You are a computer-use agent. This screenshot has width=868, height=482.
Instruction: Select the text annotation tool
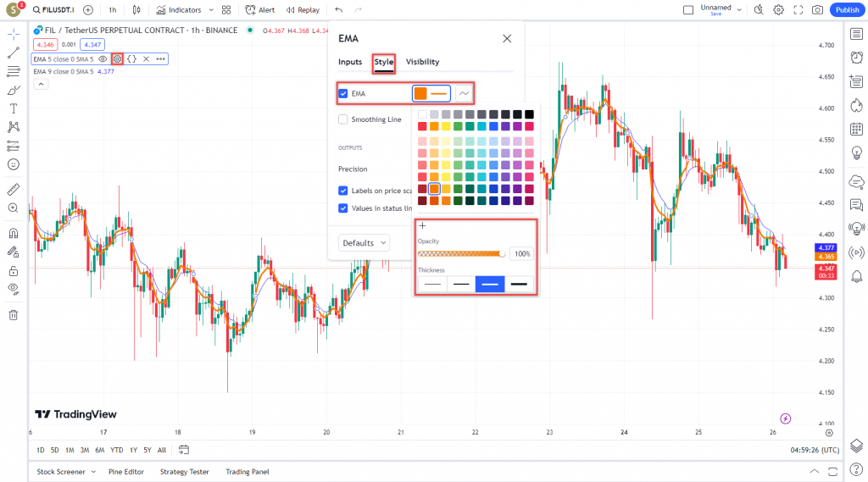pos(14,108)
